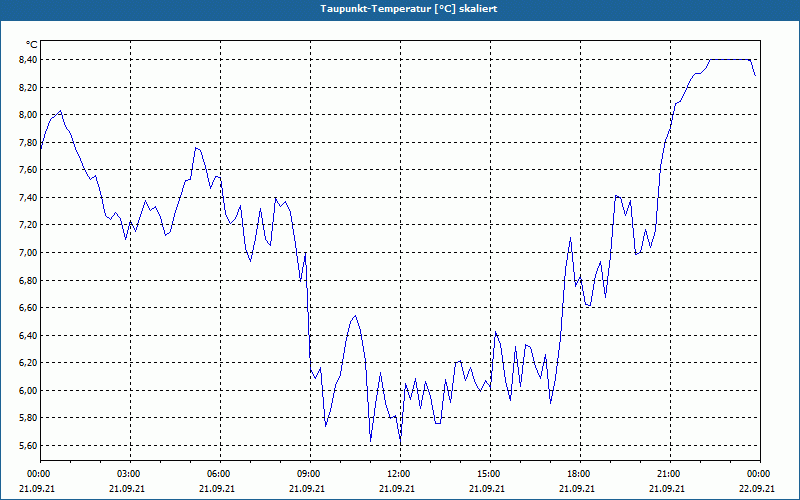
Task: Click the '7,20' scale value
Action: [x=29, y=225]
